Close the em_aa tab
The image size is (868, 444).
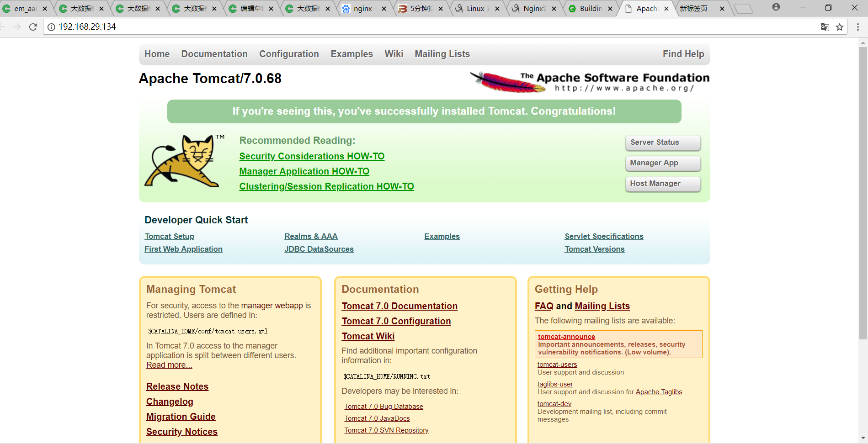pyautogui.click(x=45, y=9)
